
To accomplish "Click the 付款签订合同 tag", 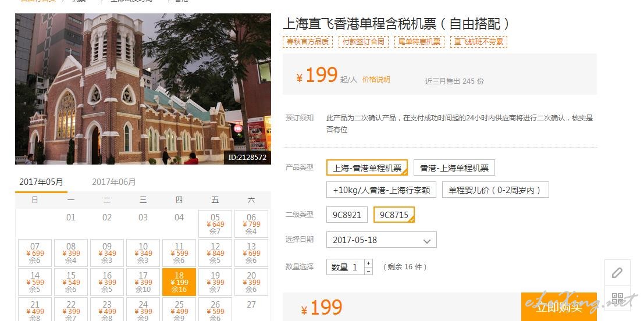I will tap(364, 41).
